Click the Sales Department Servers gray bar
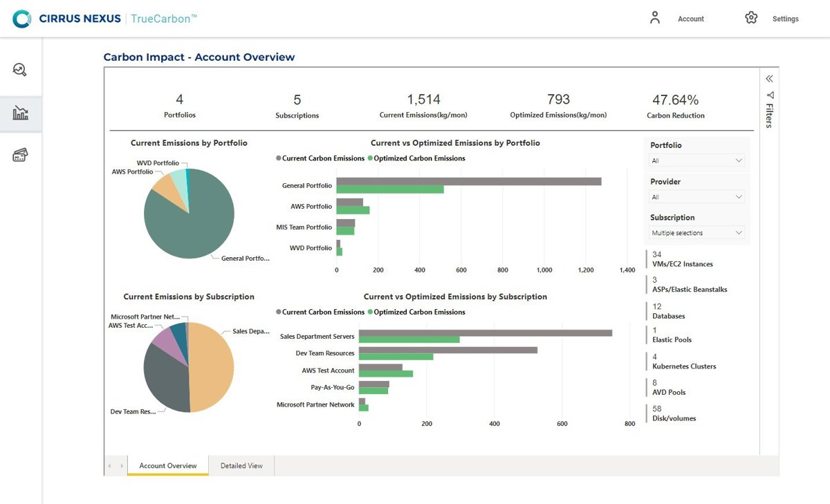The image size is (830, 504). point(484,333)
